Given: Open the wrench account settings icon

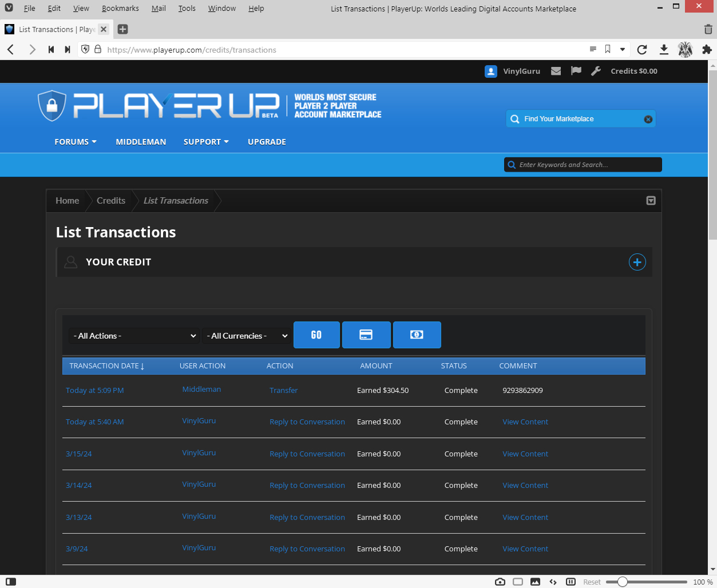Looking at the screenshot, I should pyautogui.click(x=596, y=71).
